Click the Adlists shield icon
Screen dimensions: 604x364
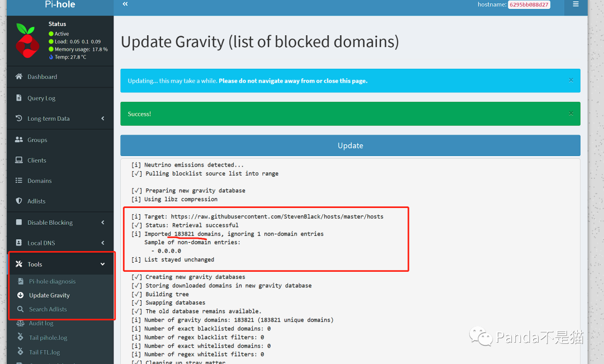pyautogui.click(x=18, y=201)
